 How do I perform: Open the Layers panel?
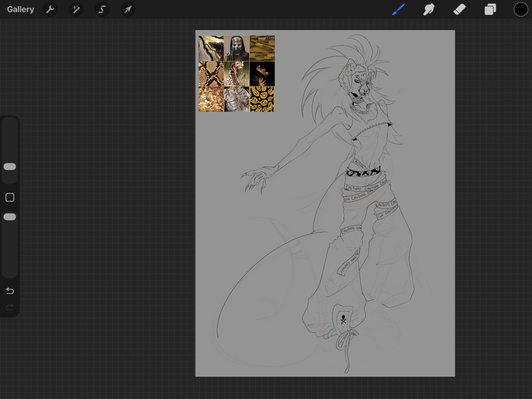[x=490, y=9]
